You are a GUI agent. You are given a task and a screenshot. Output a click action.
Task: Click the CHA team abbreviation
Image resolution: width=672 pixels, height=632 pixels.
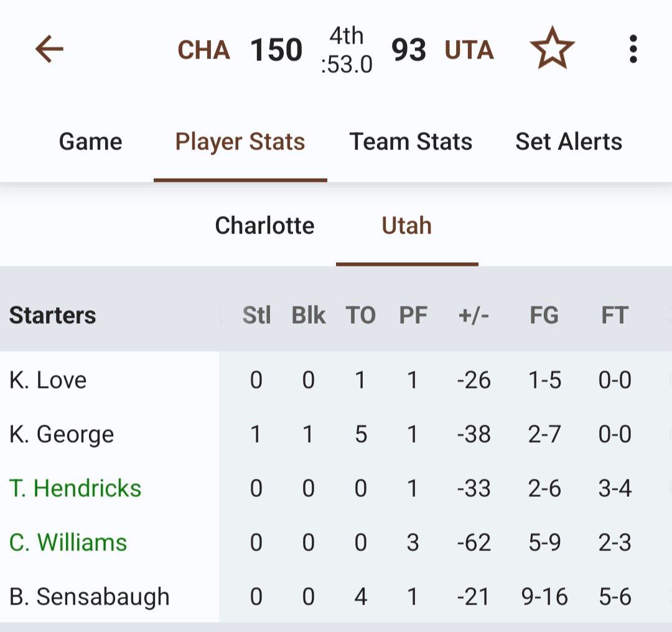point(203,50)
